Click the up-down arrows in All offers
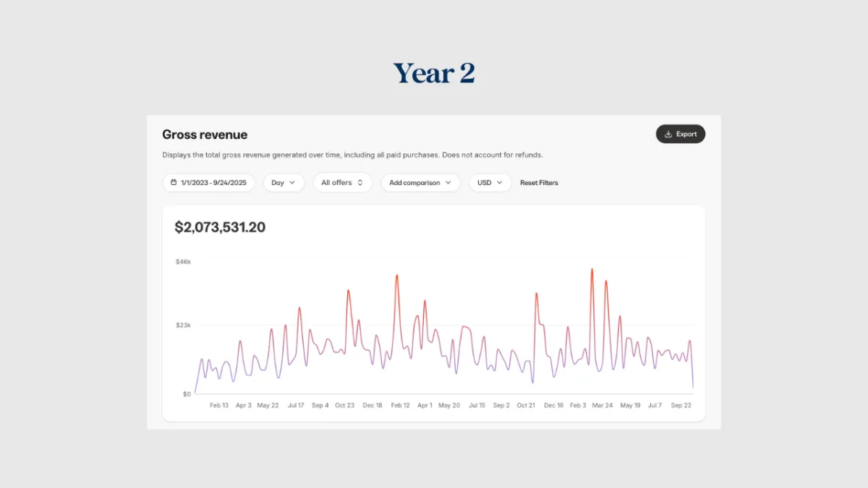Screen dimensions: 868x488 pyautogui.click(x=360, y=183)
